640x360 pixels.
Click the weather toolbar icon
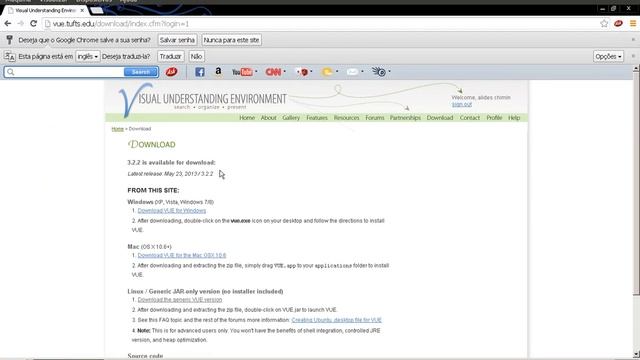tap(327, 72)
